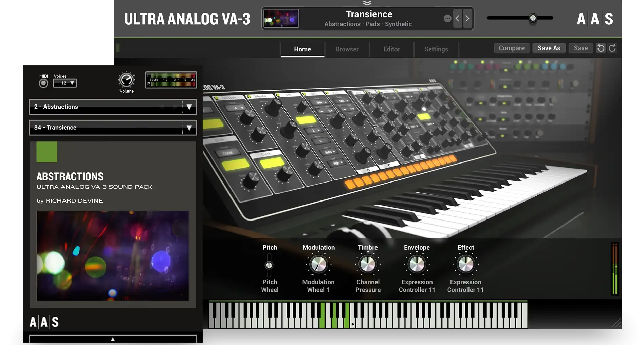Click the AAS logo at top right
The height and width of the screenshot is (345, 644).
tap(594, 19)
